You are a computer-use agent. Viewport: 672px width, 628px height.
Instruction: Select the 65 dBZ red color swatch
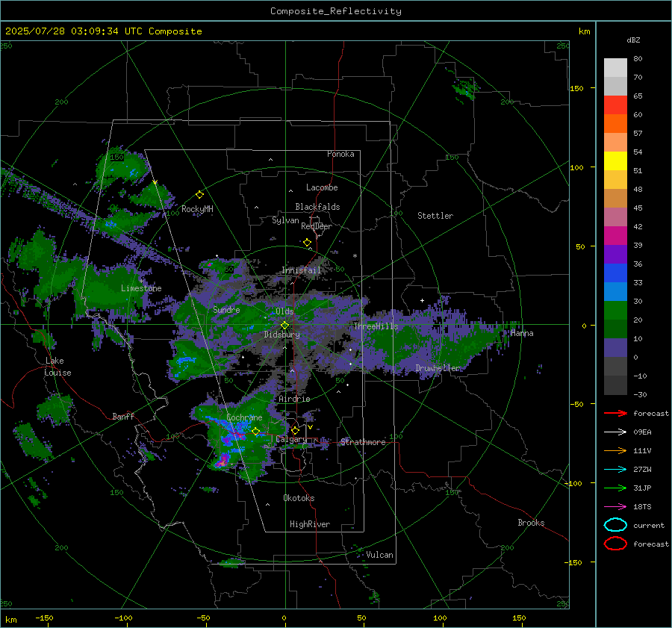[x=615, y=105]
